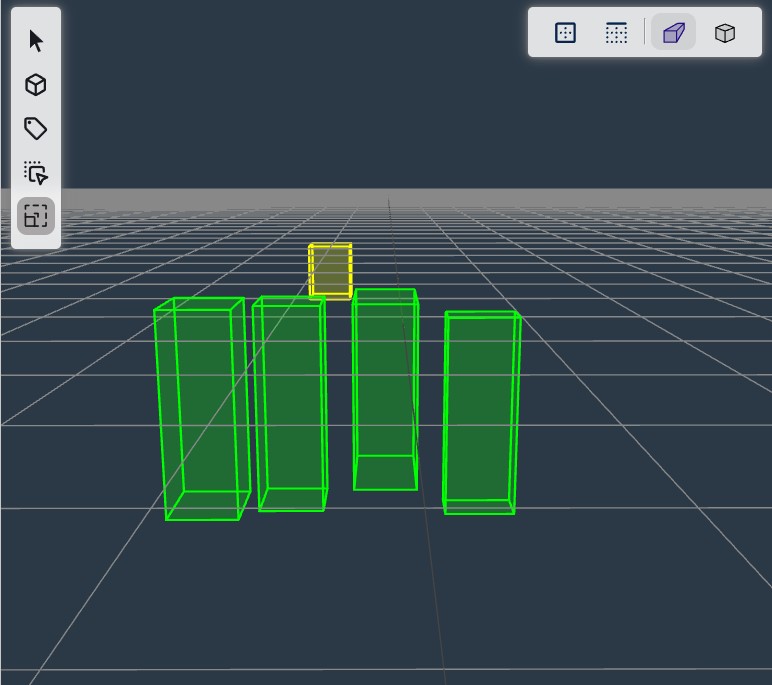
Task: Choose the 3D cube creation tool
Action: coord(36,85)
